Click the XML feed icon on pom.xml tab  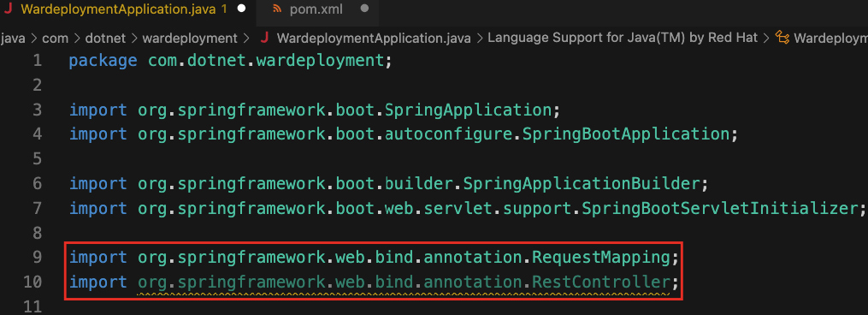coord(278,9)
